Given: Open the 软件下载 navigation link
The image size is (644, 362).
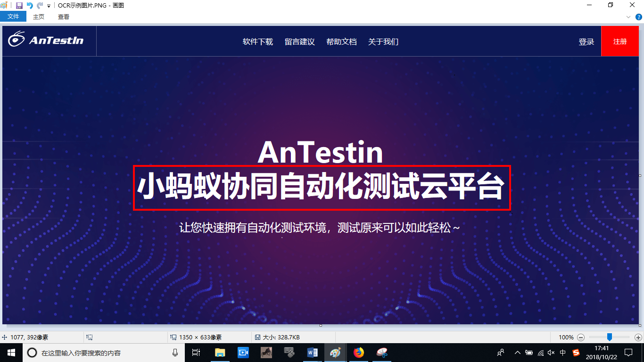Looking at the screenshot, I should pyautogui.click(x=258, y=41).
